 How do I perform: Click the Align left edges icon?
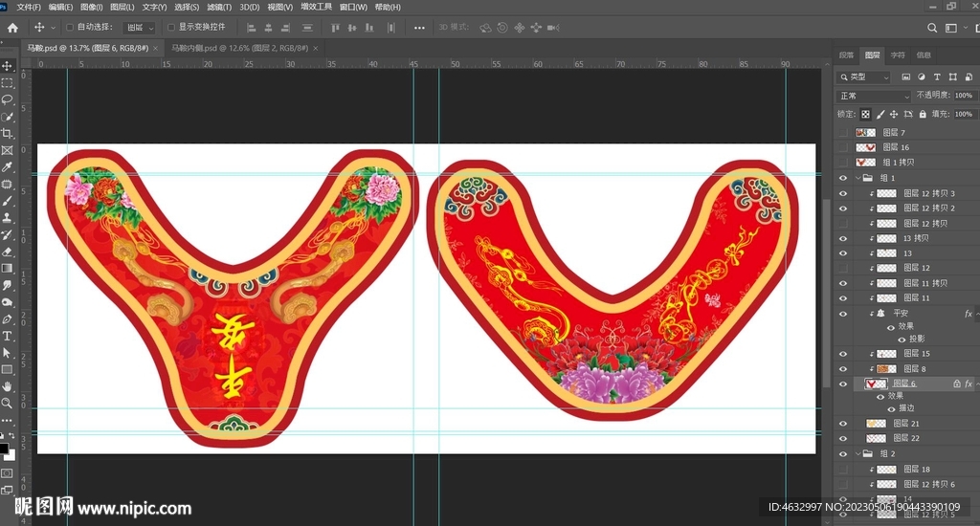point(252,28)
